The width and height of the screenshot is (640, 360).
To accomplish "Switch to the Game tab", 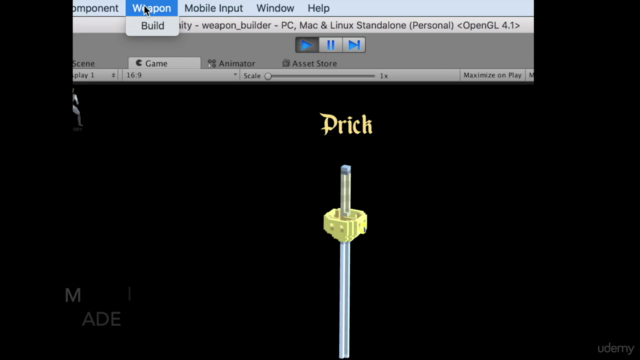I will click(164, 63).
